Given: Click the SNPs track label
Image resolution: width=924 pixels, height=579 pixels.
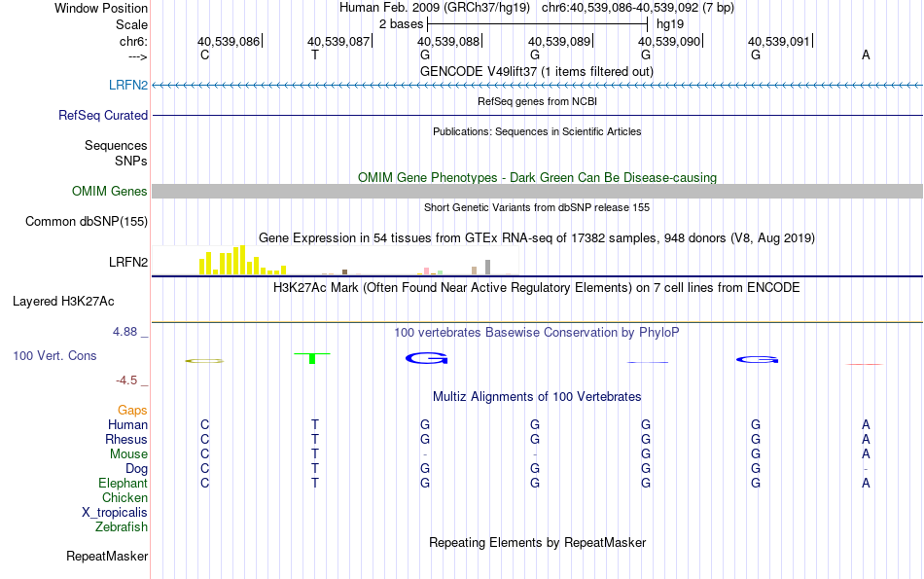Looking at the screenshot, I should tap(131, 161).
